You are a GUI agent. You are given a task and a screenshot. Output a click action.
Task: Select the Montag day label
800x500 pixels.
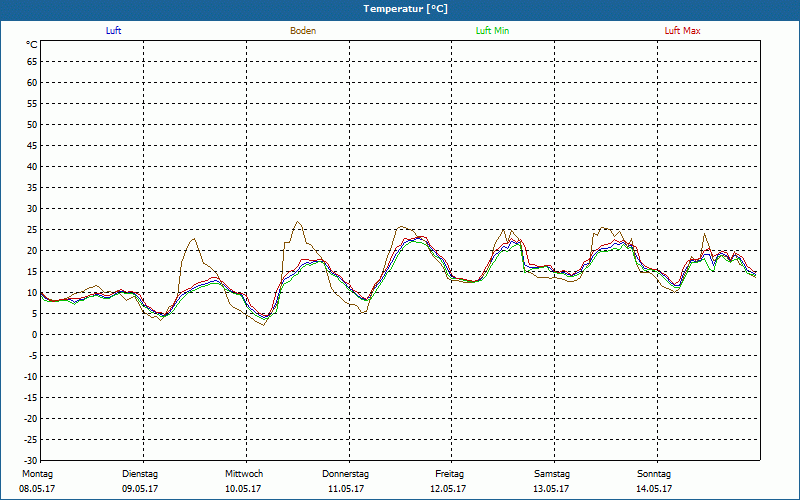click(x=37, y=474)
